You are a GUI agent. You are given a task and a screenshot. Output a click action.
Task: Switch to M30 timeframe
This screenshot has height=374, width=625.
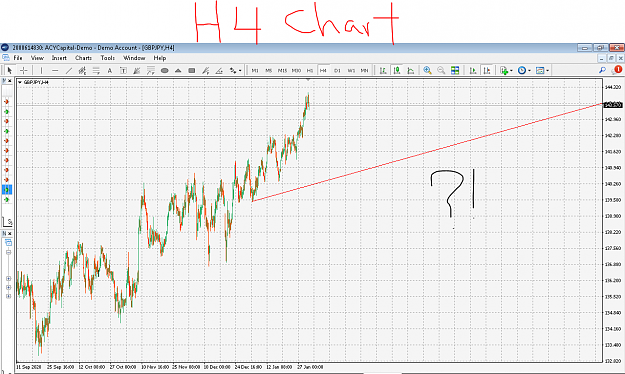296,71
